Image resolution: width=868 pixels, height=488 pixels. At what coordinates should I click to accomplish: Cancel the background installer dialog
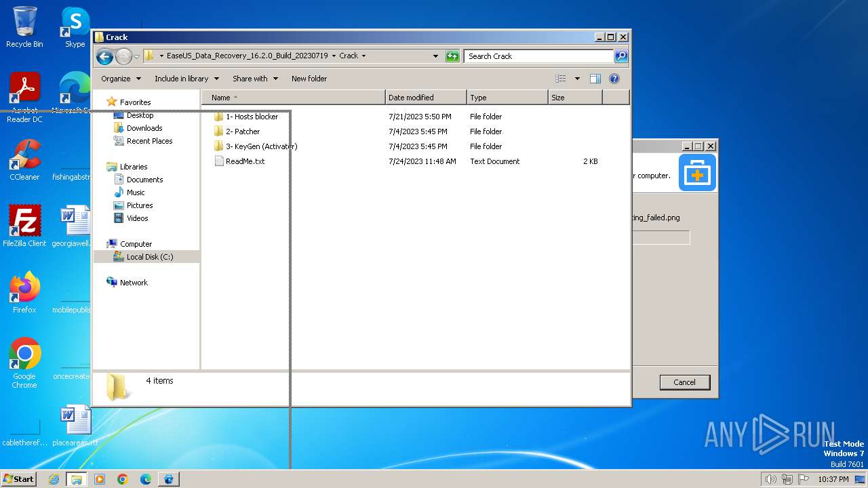coord(684,382)
